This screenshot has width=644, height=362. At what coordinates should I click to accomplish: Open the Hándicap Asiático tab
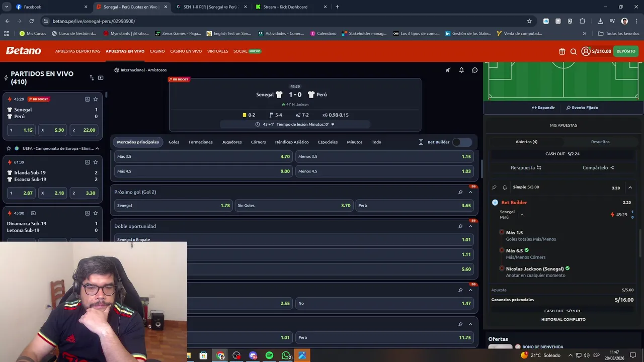tap(292, 142)
